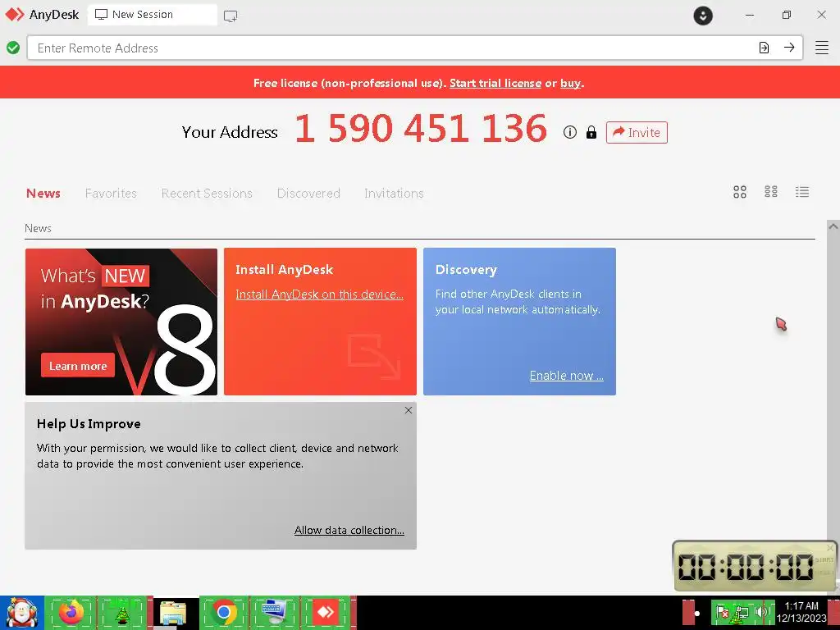Click the stopwatch widget digits
The height and width of the screenshot is (630, 840).
746,567
